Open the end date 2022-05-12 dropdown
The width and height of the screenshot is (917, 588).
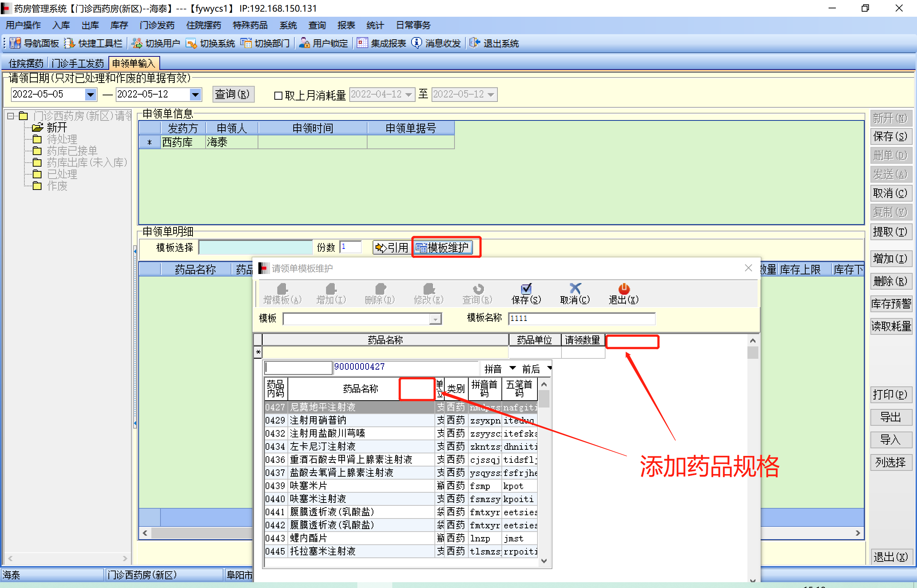pos(195,94)
